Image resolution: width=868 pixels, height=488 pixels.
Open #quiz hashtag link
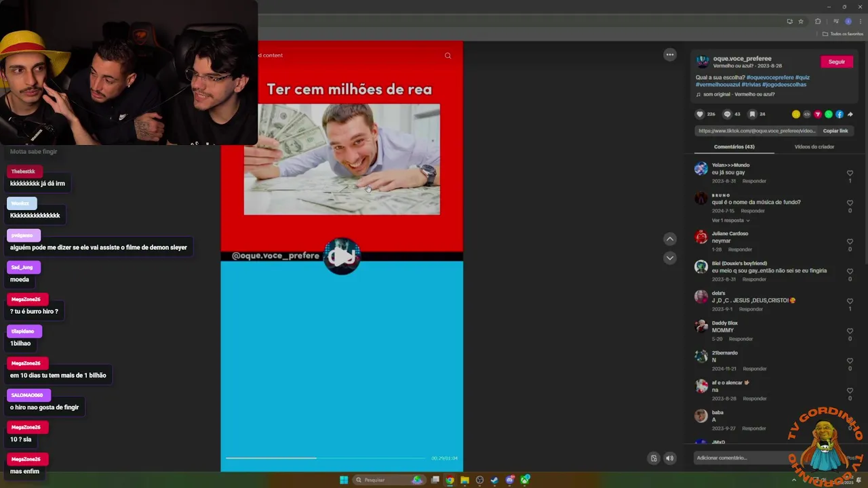tap(802, 77)
